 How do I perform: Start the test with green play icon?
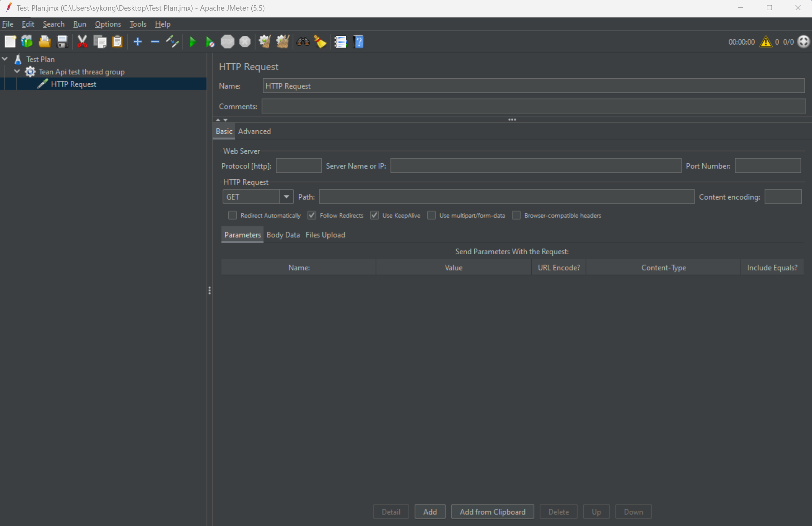pyautogui.click(x=193, y=42)
